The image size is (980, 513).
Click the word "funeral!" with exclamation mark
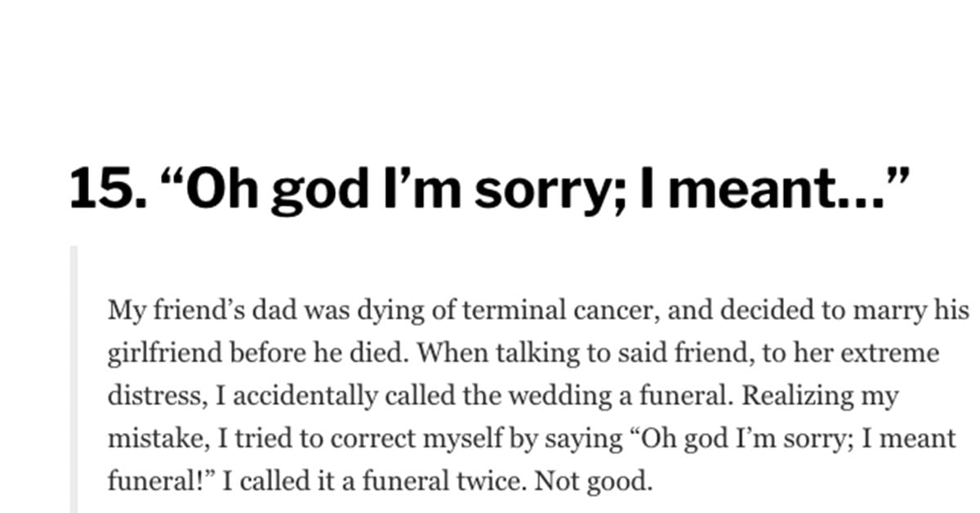pos(156,481)
